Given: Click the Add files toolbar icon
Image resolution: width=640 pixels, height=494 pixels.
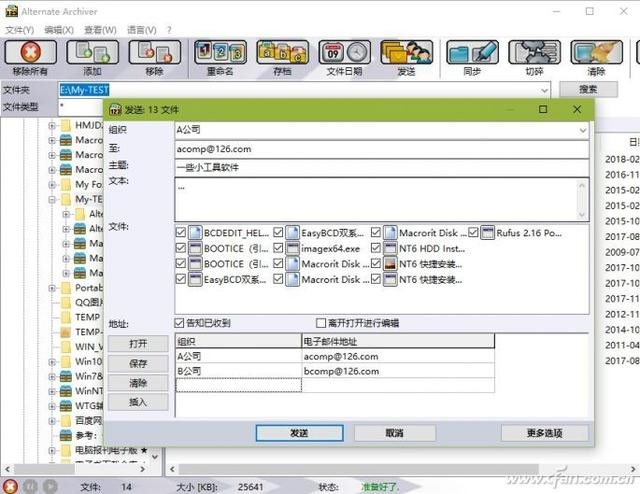Looking at the screenshot, I should pyautogui.click(x=93, y=52).
